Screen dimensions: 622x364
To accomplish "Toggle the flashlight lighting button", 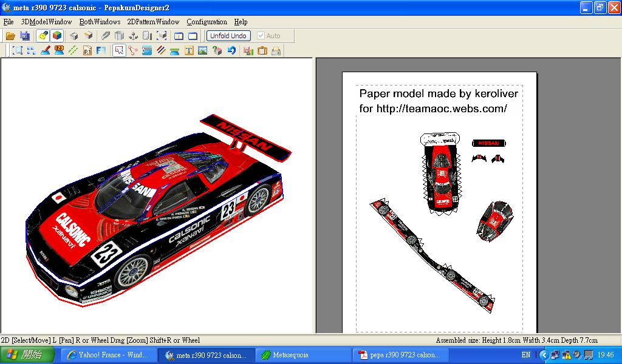I will (x=43, y=36).
